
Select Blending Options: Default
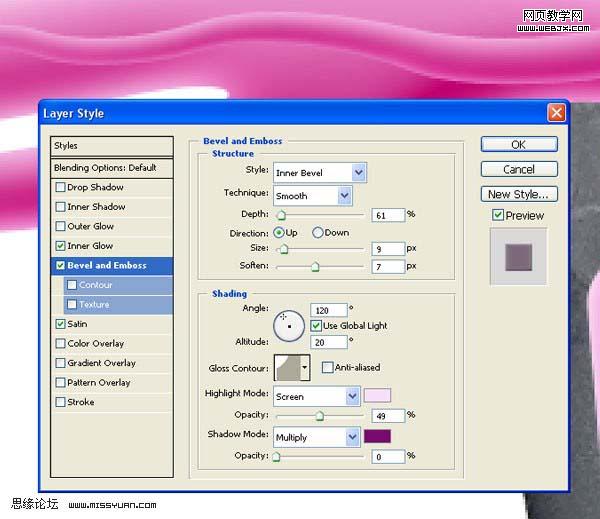click(x=111, y=168)
